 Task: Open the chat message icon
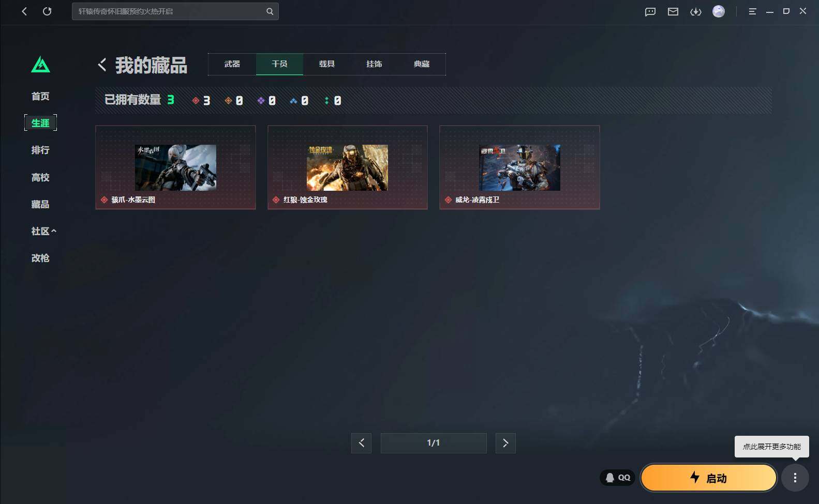[x=650, y=11]
